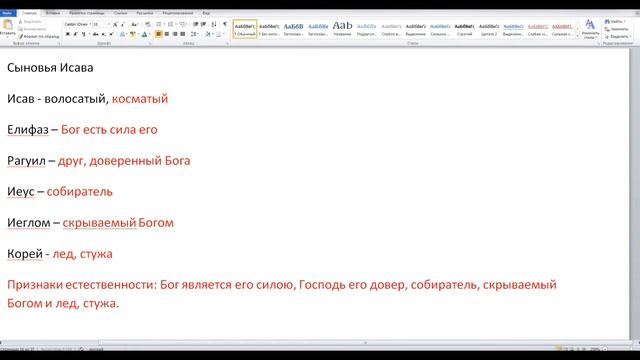The height and width of the screenshot is (360, 640).
Task: Click the word 'Елифаз' in the document
Action: tap(28, 130)
